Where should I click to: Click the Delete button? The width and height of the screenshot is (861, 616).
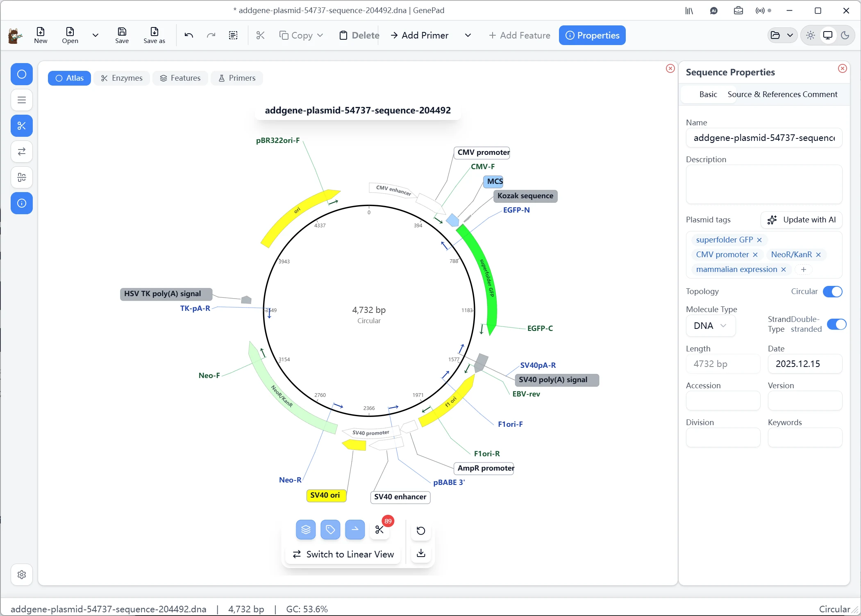(x=359, y=35)
